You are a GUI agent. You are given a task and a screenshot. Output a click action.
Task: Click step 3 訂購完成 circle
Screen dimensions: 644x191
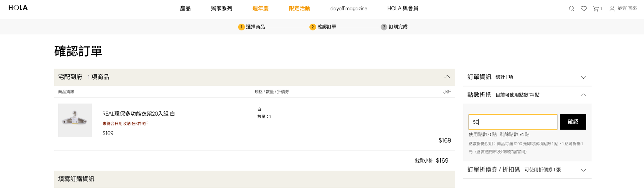click(384, 27)
